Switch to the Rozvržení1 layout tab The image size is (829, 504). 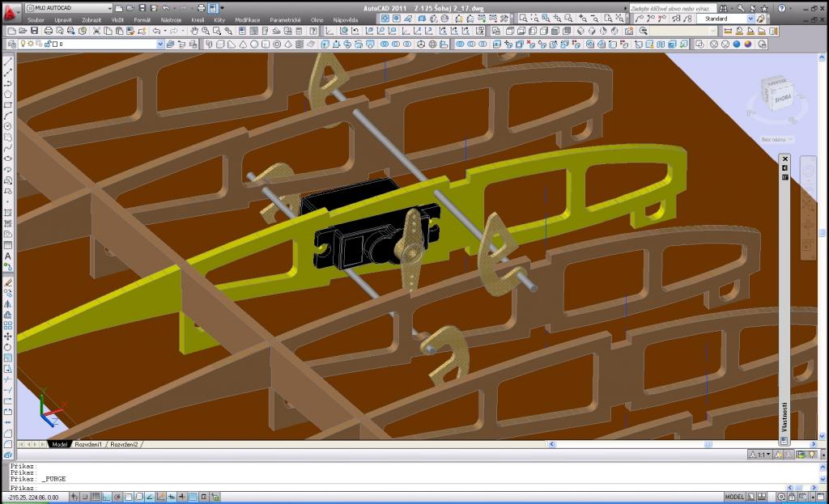click(x=89, y=444)
